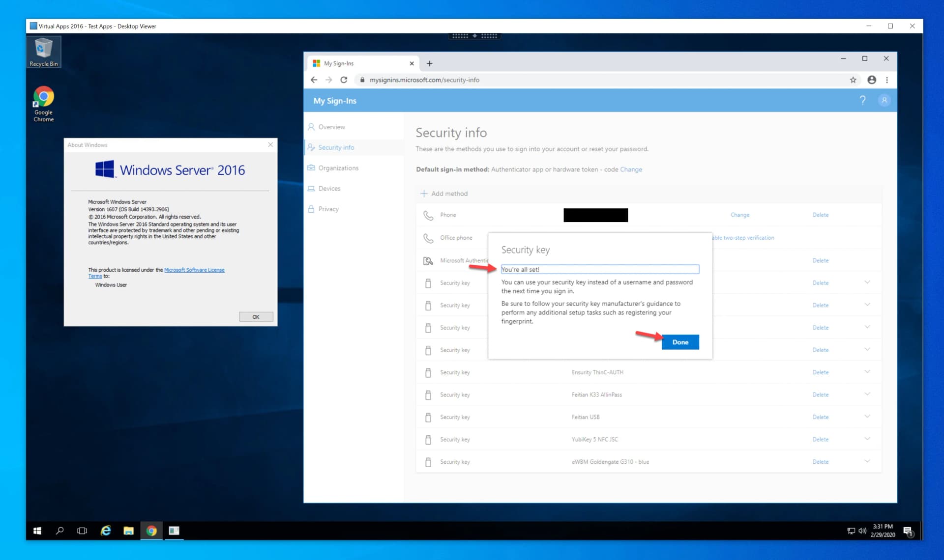Screen dimensions: 944x560
Task: Click the "Security info" page heading
Action: [x=451, y=133]
